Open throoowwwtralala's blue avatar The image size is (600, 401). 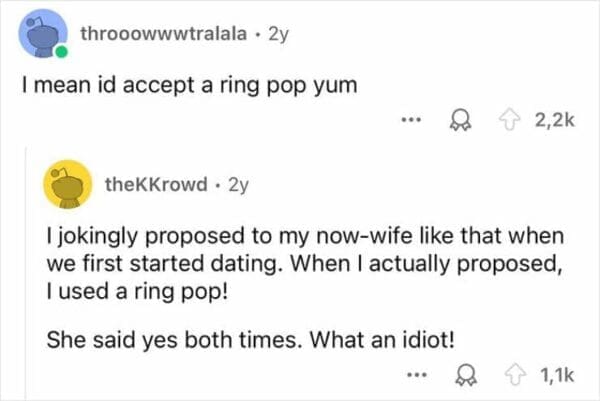point(43,34)
